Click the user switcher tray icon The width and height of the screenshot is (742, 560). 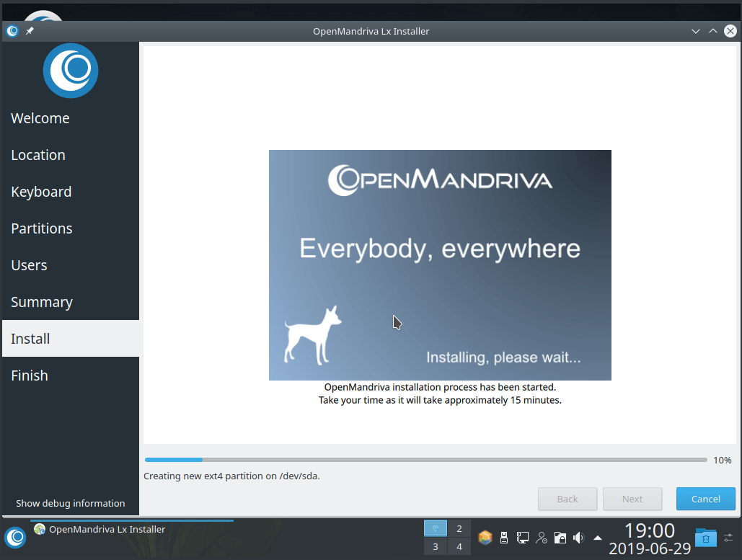click(x=542, y=537)
